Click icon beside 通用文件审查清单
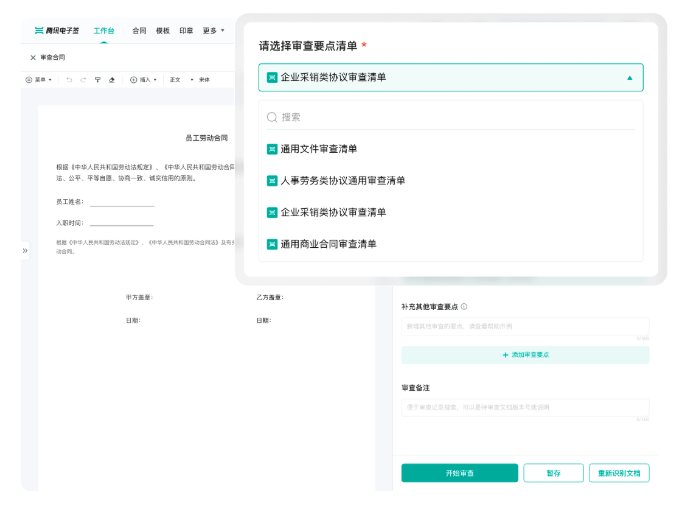 coord(272,149)
